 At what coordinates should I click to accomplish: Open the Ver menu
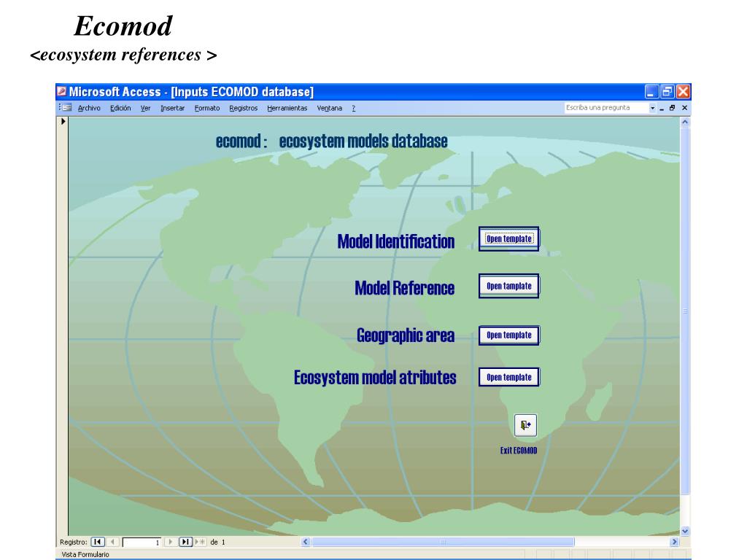145,108
